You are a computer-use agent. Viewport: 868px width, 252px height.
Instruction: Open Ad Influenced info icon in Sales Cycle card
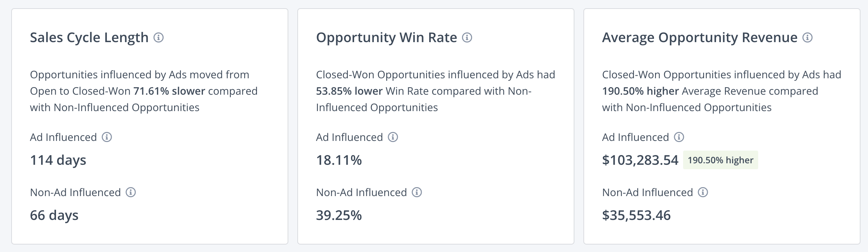coord(107,137)
